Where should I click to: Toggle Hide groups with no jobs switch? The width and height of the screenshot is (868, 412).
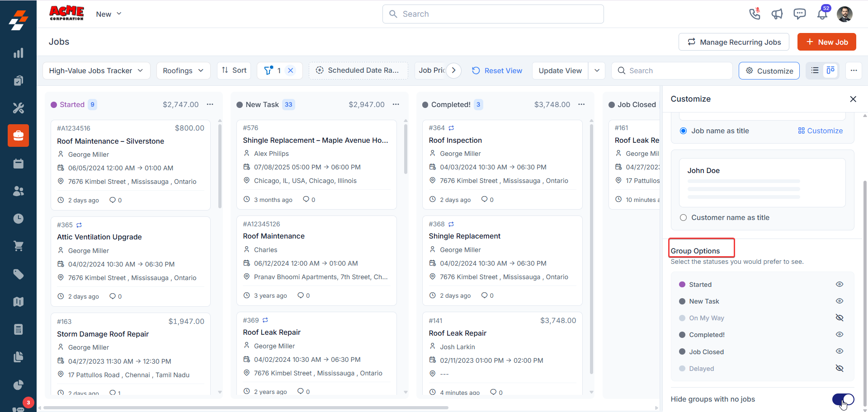click(843, 399)
